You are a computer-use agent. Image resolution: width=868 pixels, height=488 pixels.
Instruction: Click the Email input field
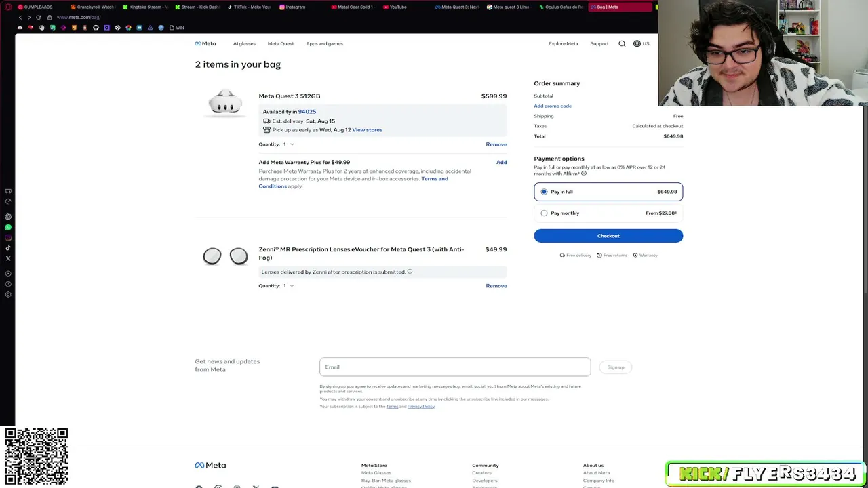455,367
